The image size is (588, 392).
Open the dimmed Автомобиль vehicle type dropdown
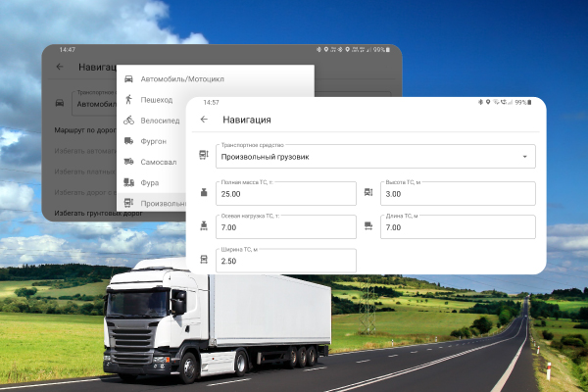96,102
